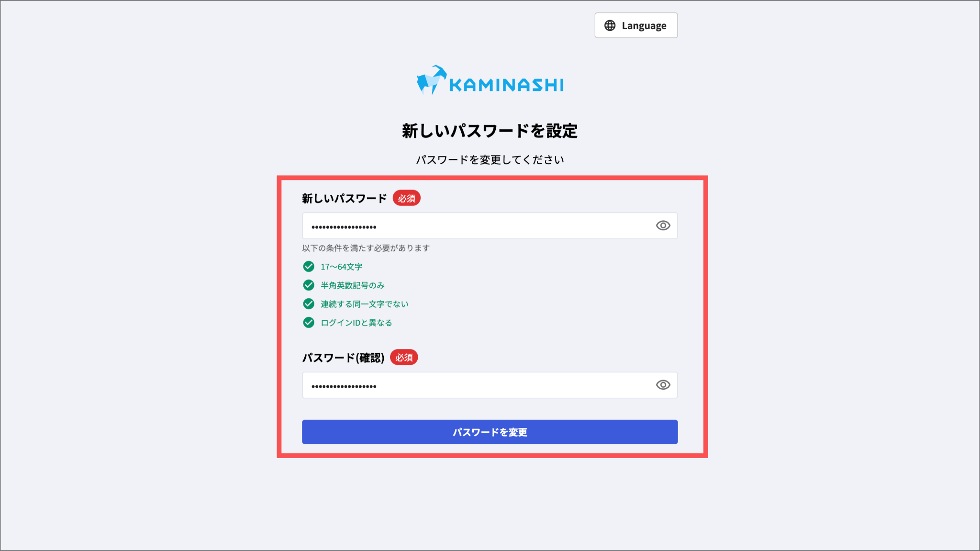Click the globe icon beside Language
980x551 pixels.
tap(610, 25)
